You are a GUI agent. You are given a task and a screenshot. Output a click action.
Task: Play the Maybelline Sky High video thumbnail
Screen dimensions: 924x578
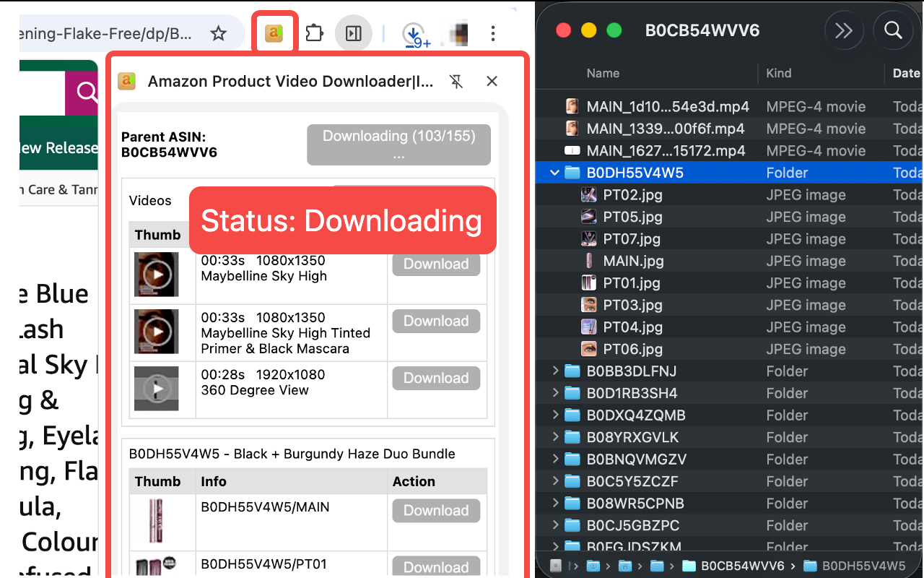click(157, 274)
